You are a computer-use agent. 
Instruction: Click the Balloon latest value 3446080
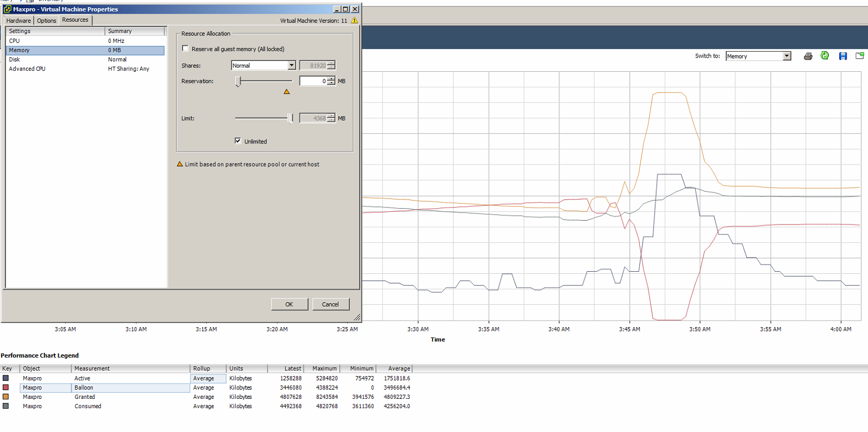291,387
